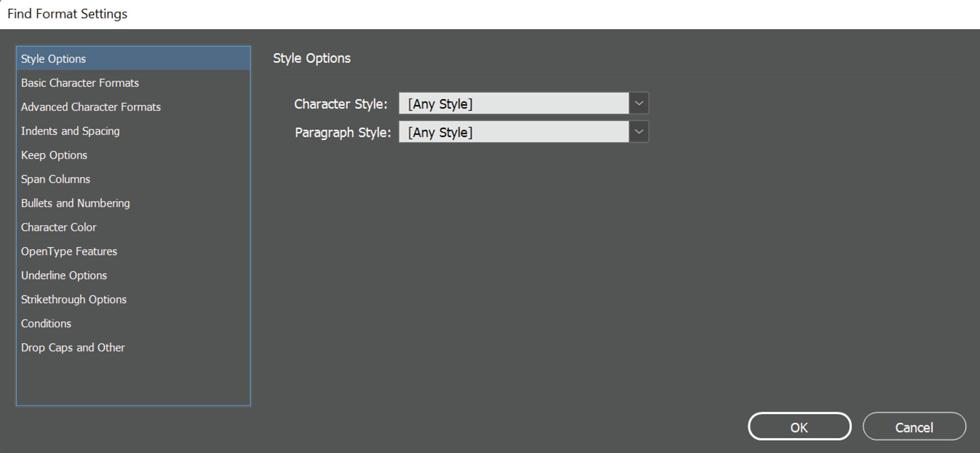Select Style Options at top of sidebar
The image size is (980, 453).
pyautogui.click(x=53, y=58)
